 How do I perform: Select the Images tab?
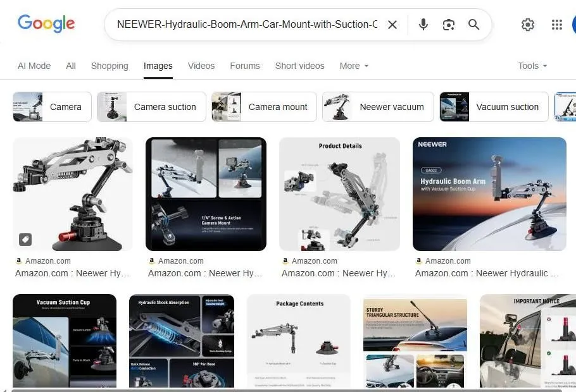tap(158, 66)
